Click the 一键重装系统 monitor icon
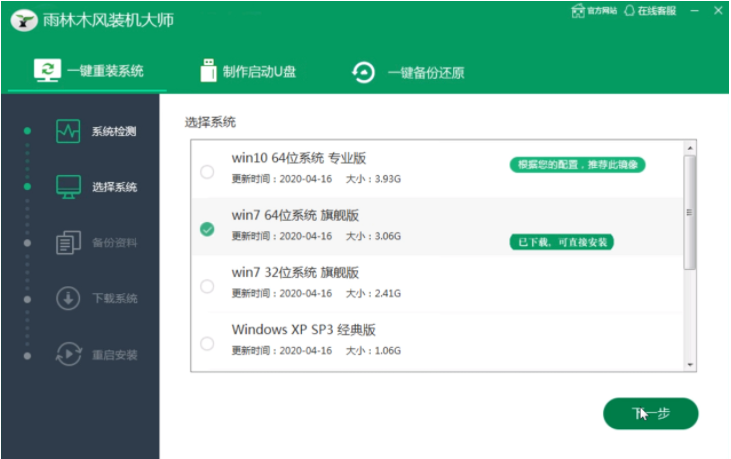Screen dimensions: 731x459 point(47,70)
